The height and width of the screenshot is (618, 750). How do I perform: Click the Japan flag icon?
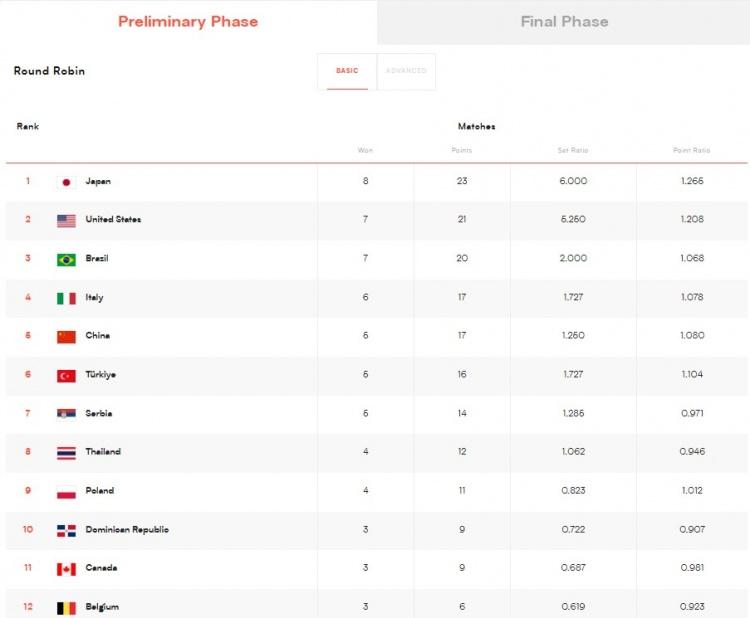click(66, 182)
